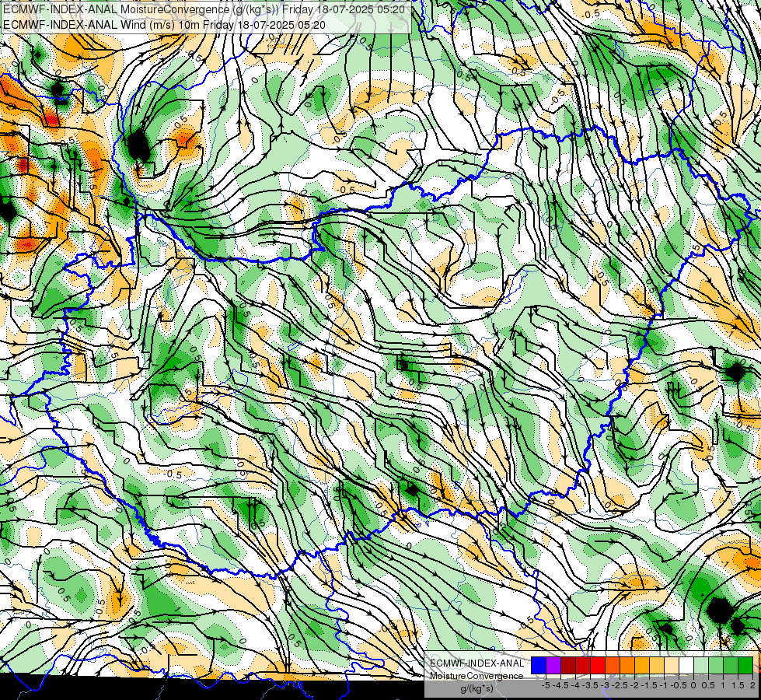Viewport: 761px width, 700px height.
Task: Click the Wind (m/s) 10m title line
Action: point(164,24)
